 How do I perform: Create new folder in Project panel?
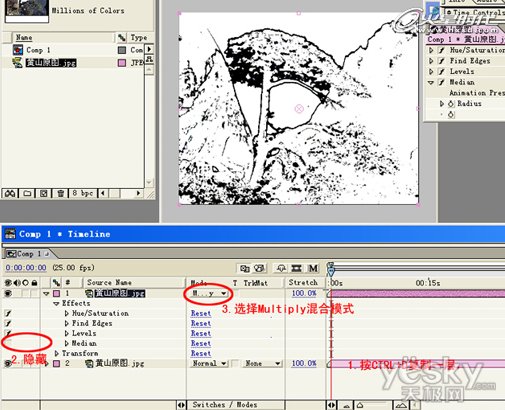(x=27, y=193)
